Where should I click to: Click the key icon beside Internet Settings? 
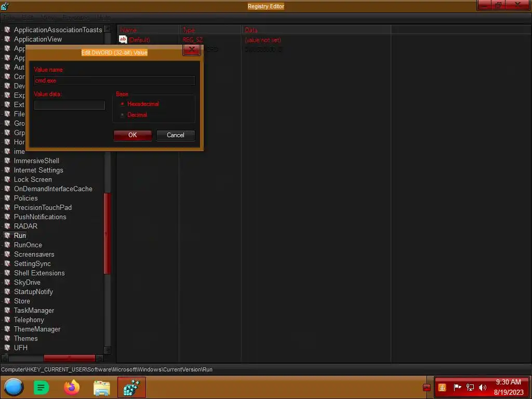[x=7, y=170]
